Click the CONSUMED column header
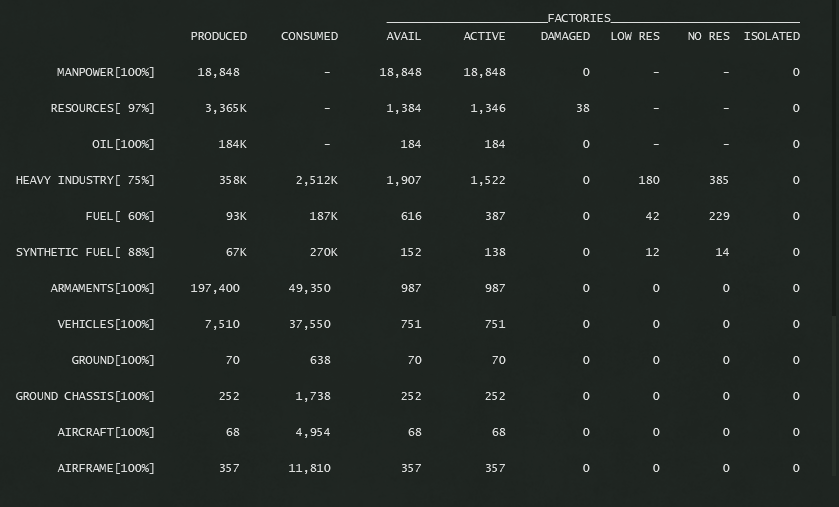 pyautogui.click(x=309, y=36)
